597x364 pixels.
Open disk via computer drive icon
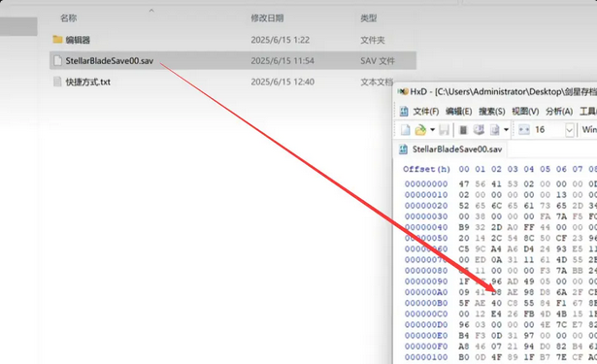(x=479, y=130)
